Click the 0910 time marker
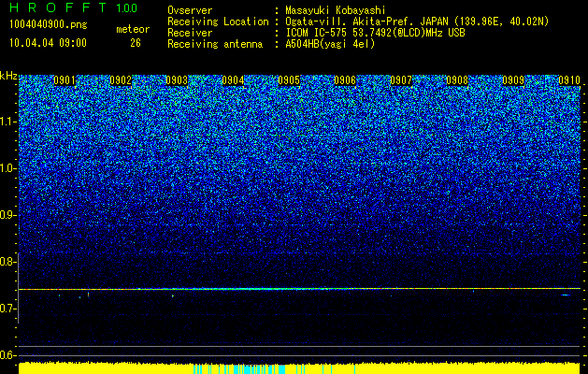Image resolution: width=588 pixels, height=374 pixels. click(569, 80)
